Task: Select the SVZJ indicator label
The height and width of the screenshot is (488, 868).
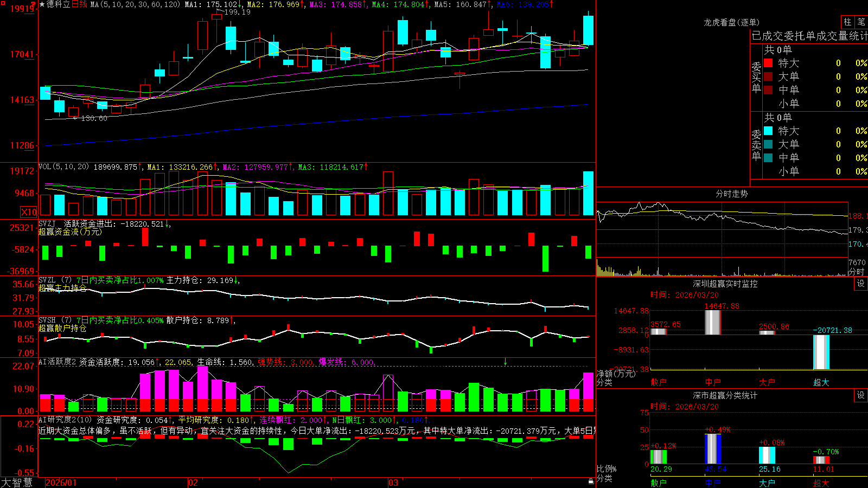Action: (47, 224)
